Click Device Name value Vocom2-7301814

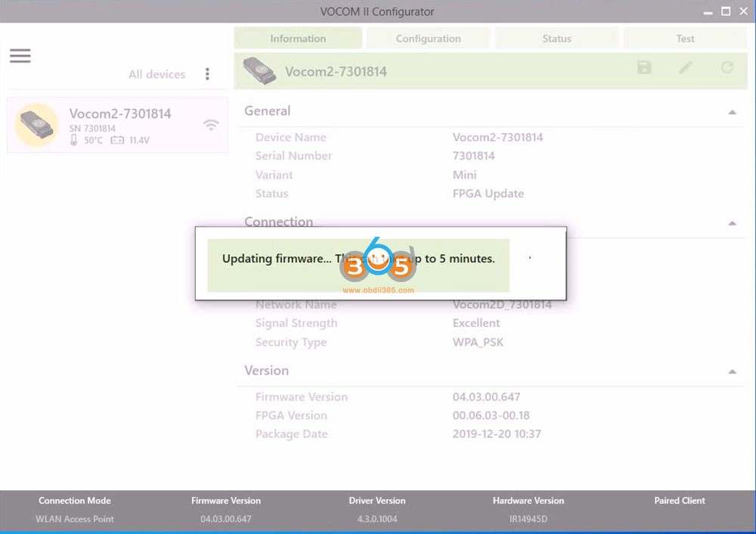(497, 137)
